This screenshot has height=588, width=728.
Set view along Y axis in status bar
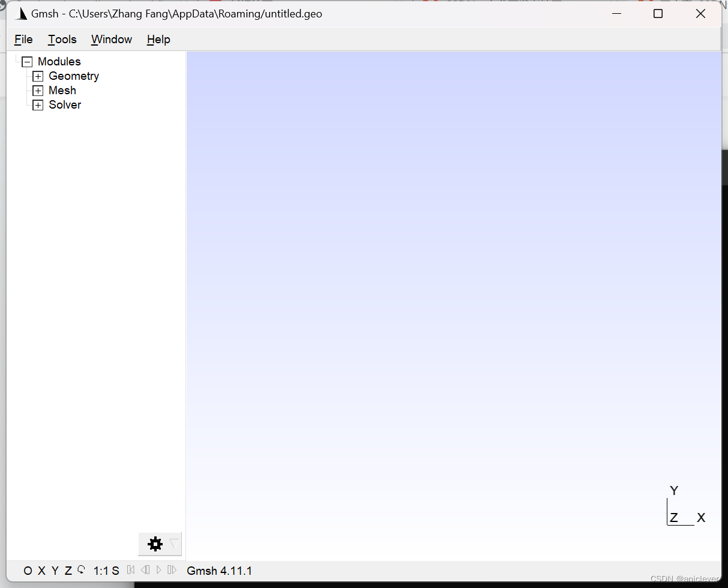tap(55, 571)
